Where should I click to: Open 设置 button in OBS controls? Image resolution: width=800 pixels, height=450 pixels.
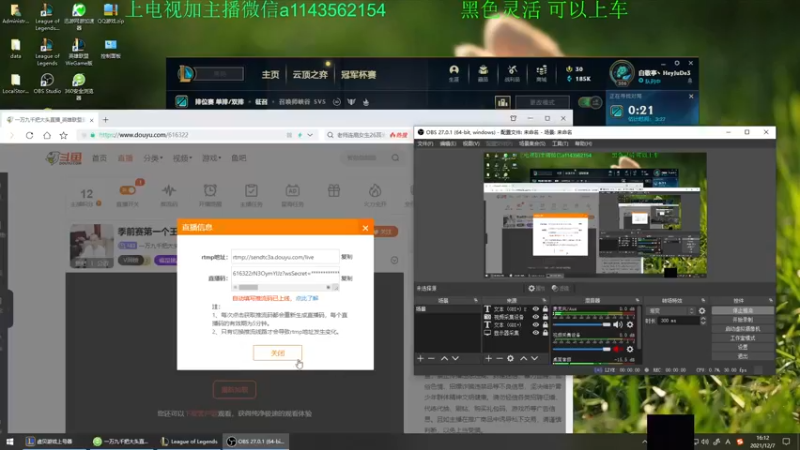tap(742, 347)
